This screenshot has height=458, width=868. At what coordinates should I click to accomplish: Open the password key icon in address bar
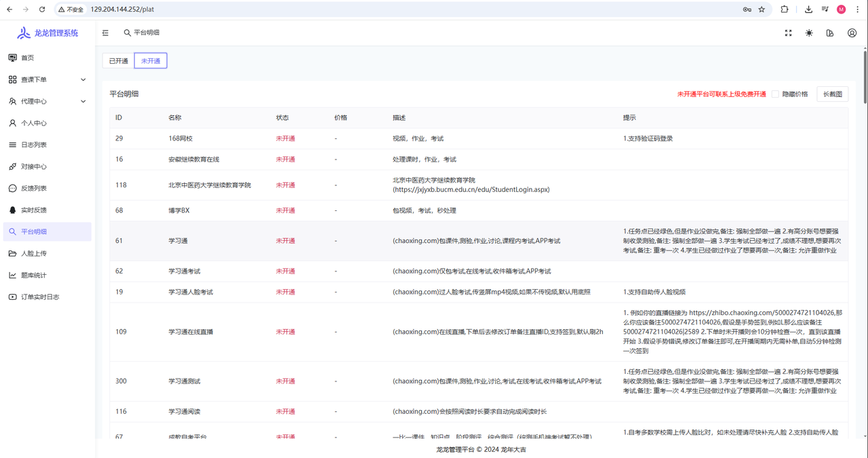tap(747, 9)
